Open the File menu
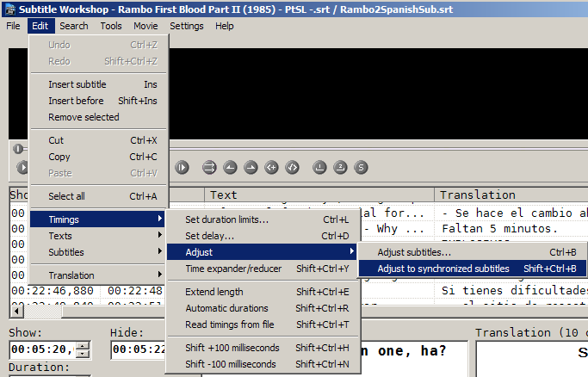 [13, 26]
